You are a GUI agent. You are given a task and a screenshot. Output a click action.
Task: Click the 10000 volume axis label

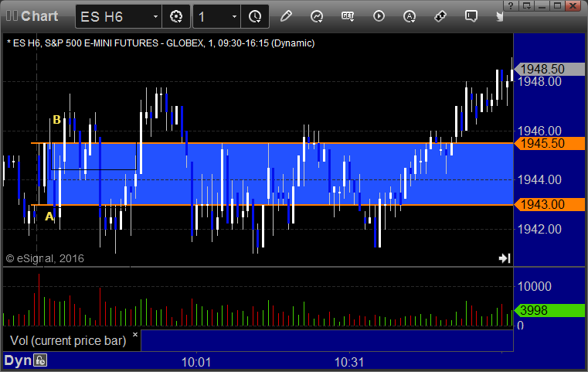point(535,286)
